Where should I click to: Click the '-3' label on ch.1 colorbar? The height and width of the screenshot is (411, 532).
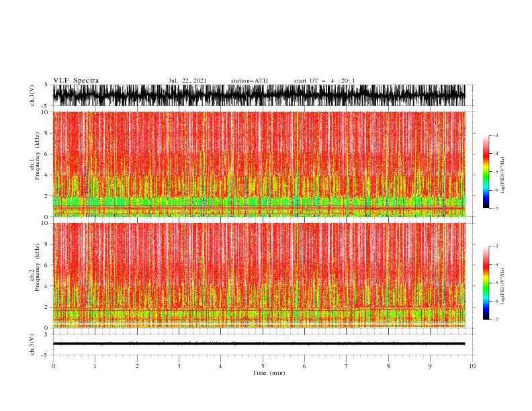coord(495,135)
